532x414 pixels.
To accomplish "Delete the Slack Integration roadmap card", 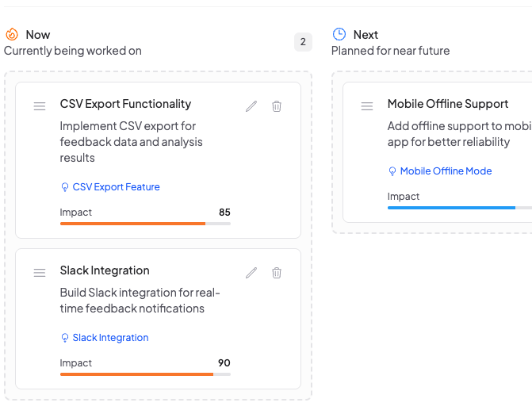I will point(277,273).
